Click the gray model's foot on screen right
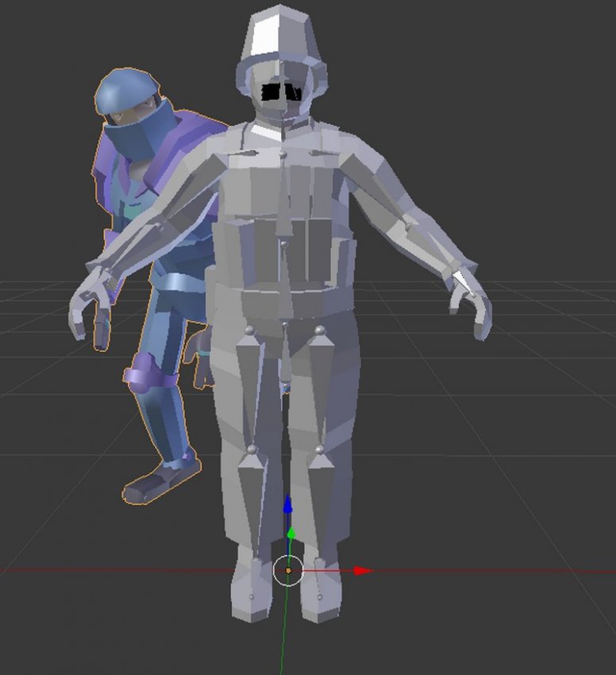The image size is (616, 675). [320, 592]
